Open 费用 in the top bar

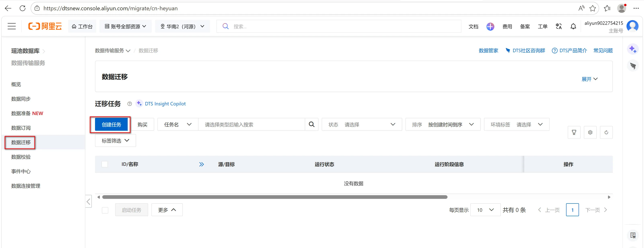point(507,26)
